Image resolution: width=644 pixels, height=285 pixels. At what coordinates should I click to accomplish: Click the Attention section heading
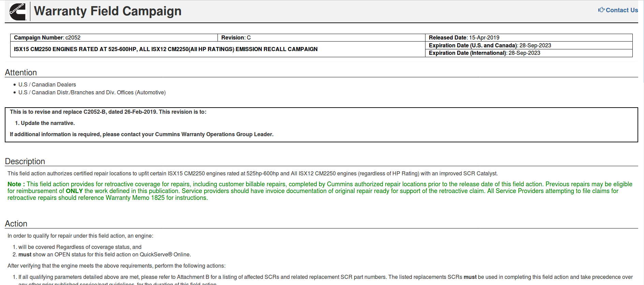tap(21, 73)
